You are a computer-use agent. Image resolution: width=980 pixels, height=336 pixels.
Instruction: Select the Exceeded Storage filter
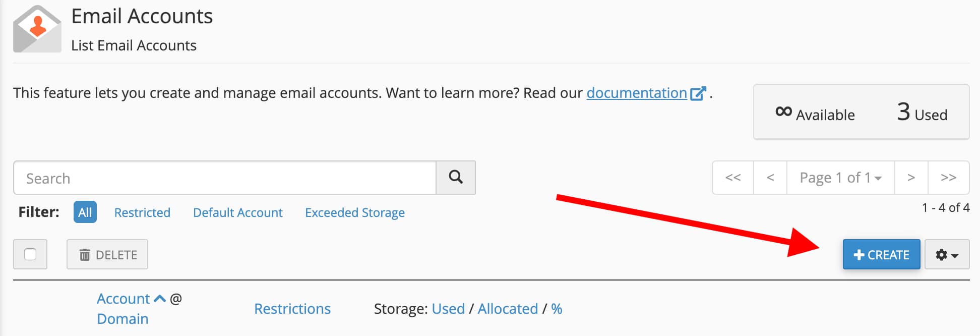pos(354,212)
